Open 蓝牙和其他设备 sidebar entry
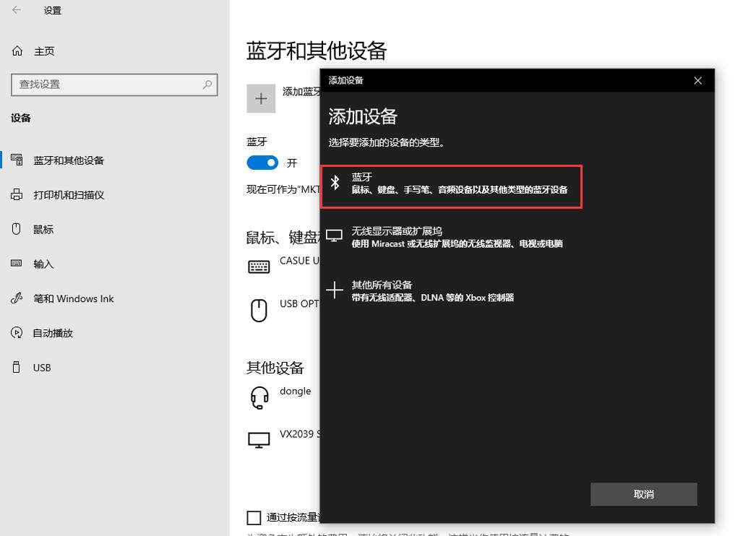This screenshot has width=756, height=536. click(69, 160)
